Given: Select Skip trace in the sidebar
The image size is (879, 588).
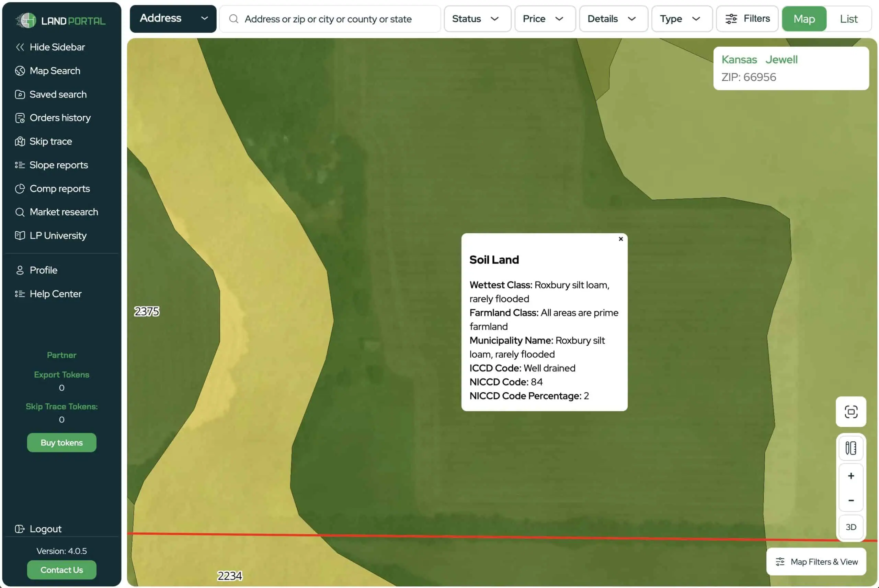Looking at the screenshot, I should (x=51, y=141).
